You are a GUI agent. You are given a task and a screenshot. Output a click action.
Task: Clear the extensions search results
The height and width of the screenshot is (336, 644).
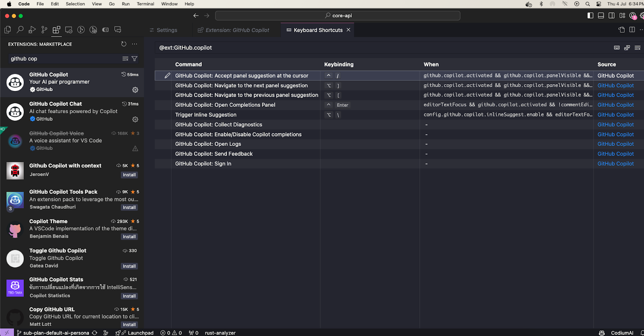click(x=125, y=59)
